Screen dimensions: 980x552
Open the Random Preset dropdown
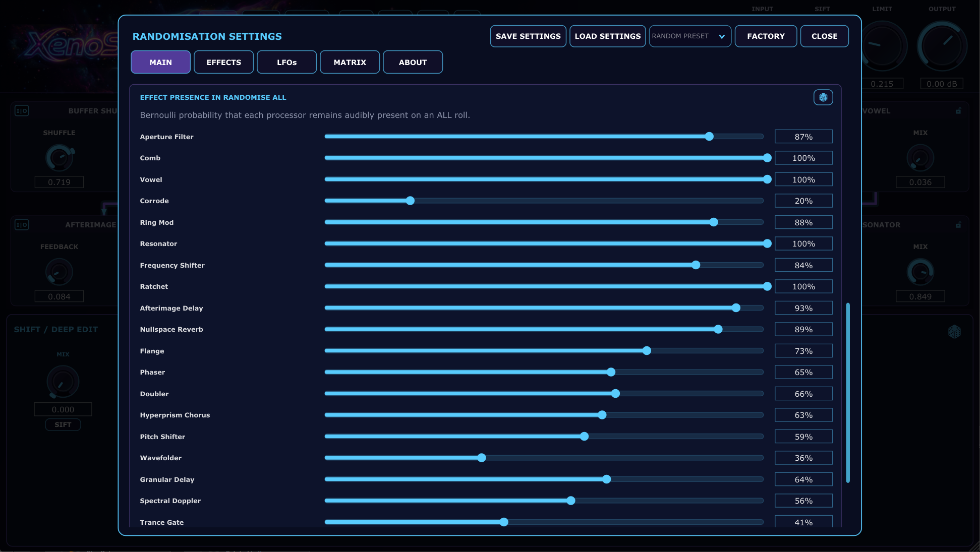690,36
